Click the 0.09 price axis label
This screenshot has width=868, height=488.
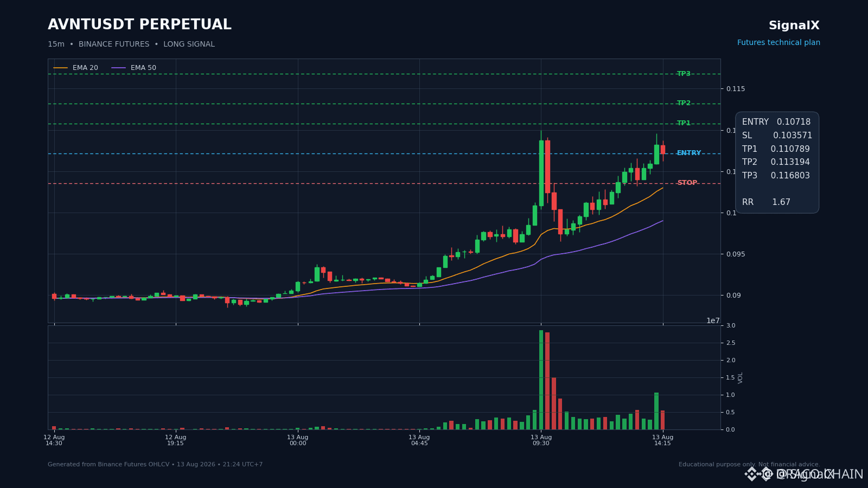[x=734, y=296]
